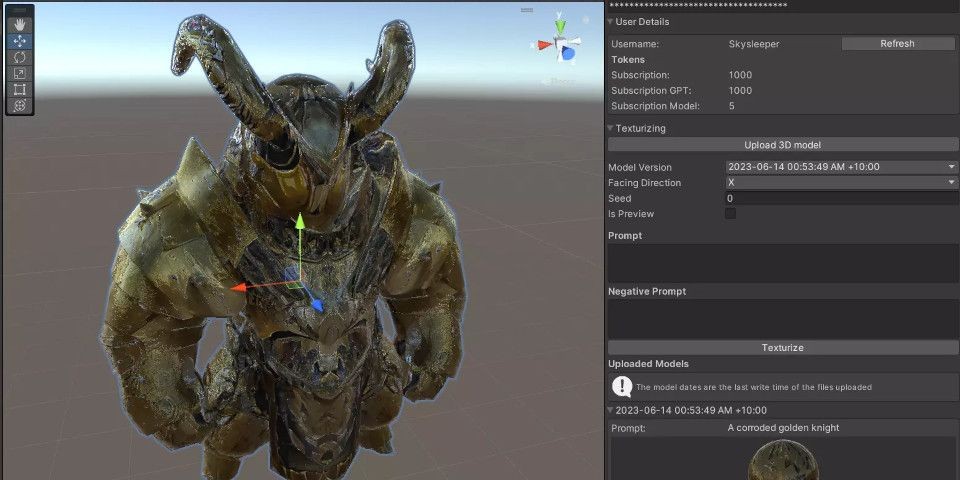This screenshot has width=960, height=480.
Task: Select the Move tool
Action: 20,41
